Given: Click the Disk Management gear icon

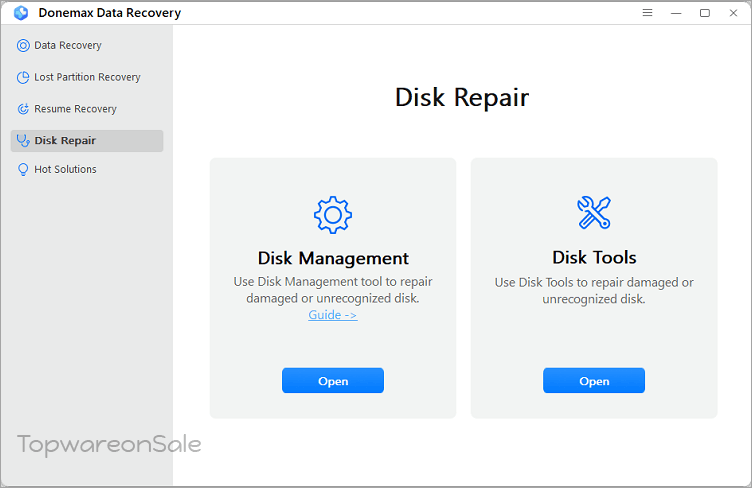Looking at the screenshot, I should tap(333, 215).
